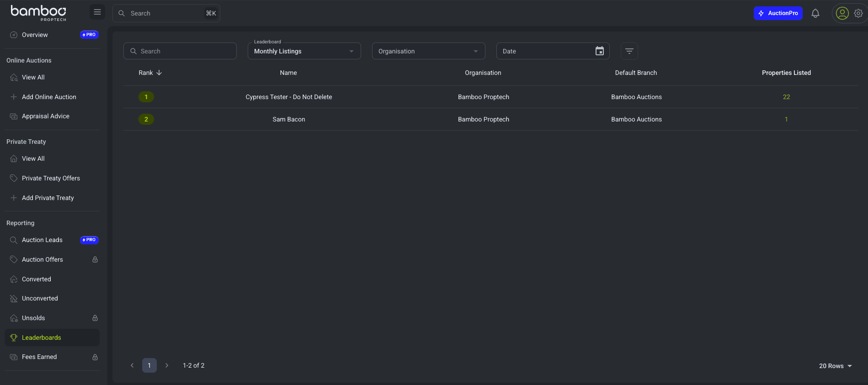This screenshot has height=385, width=868.
Task: Click the Overview compass icon
Action: click(14, 35)
